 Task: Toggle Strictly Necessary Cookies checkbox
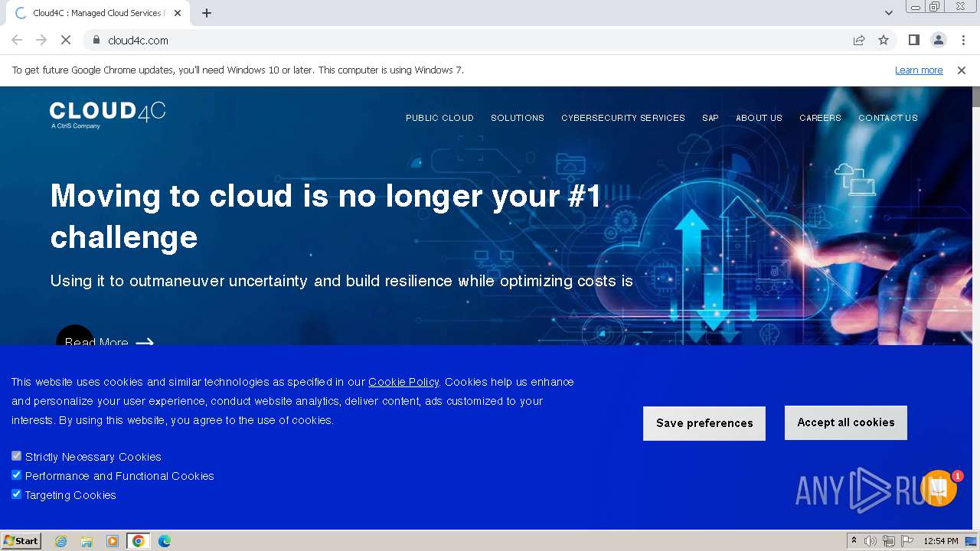(16, 456)
